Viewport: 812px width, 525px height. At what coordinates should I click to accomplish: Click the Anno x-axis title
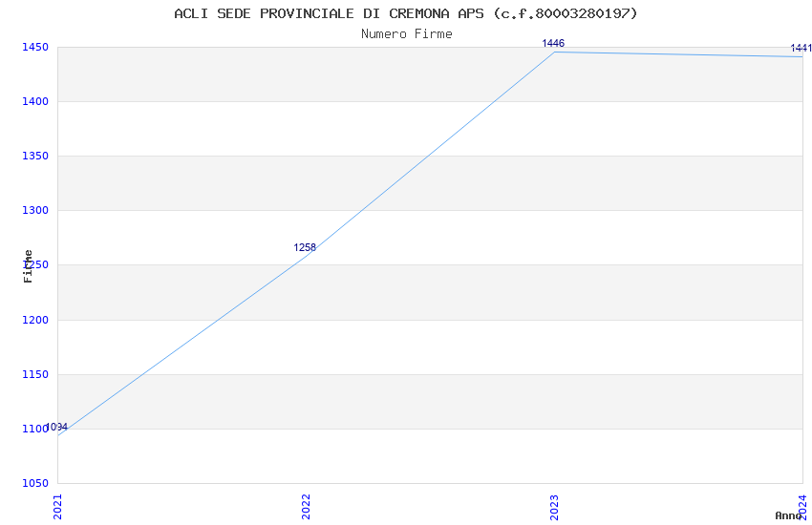tap(788, 515)
